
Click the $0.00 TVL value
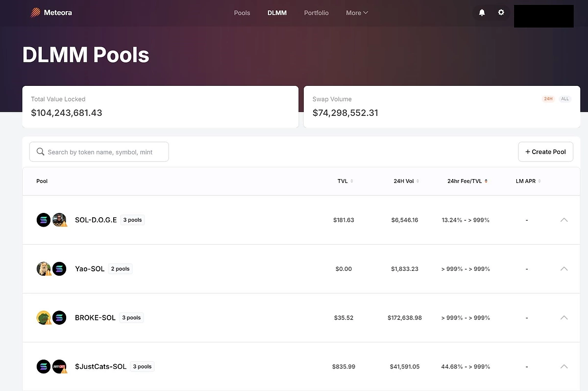tap(344, 269)
